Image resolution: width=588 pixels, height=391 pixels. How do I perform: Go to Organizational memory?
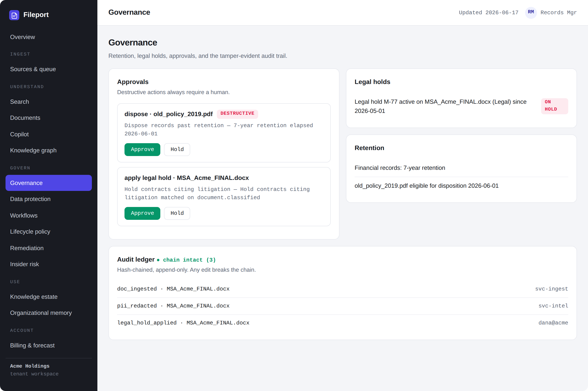tap(49, 313)
